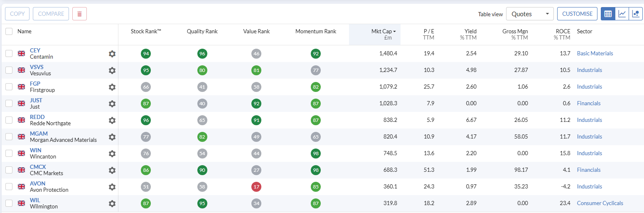Click the UK flag icon beside CEY
Viewport: 644px width, 213px height.
pyautogui.click(x=21, y=54)
